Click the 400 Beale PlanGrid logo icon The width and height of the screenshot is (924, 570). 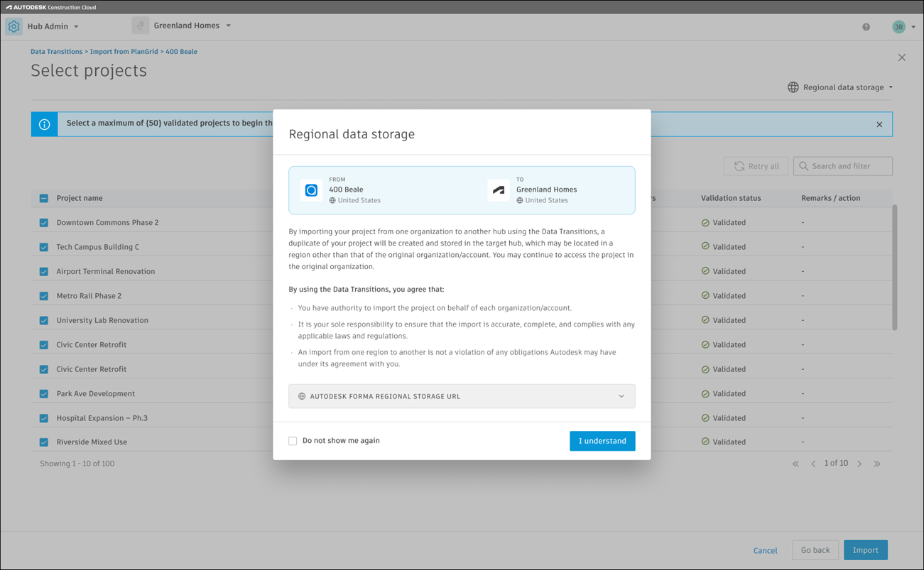coord(311,190)
